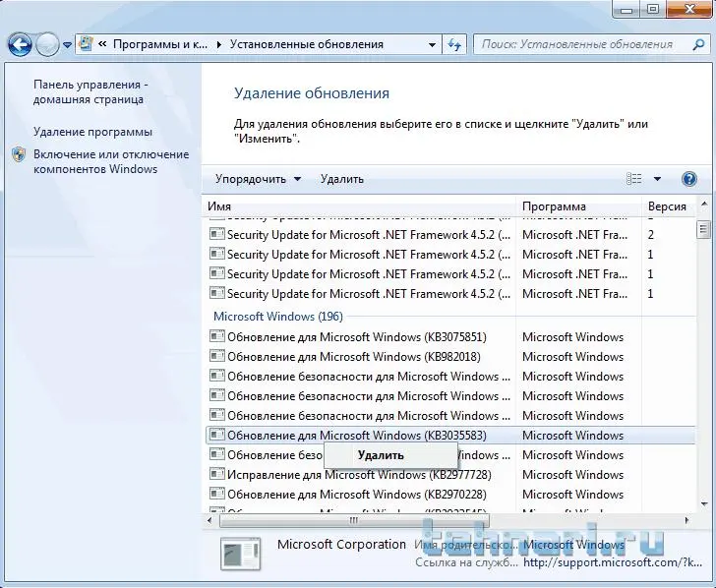Click "Microsoft Windows" program cell of KB2970228 row
Image resolution: width=716 pixels, height=588 pixels.
572,495
